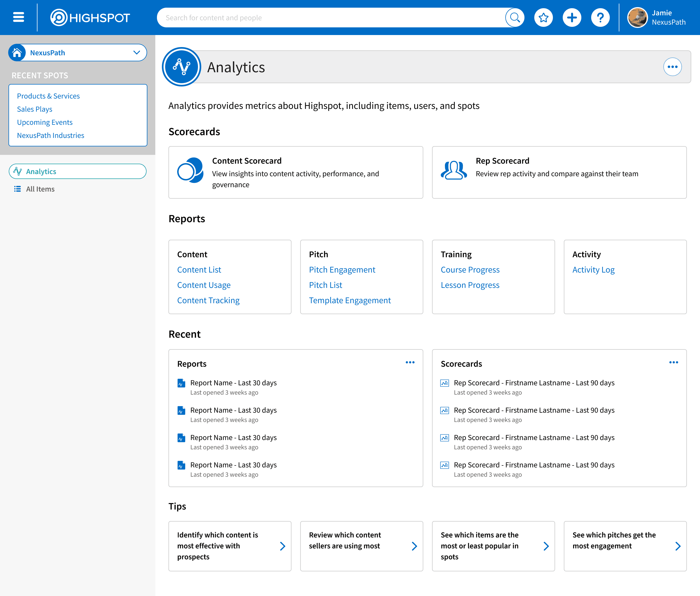Expand tip on popular spot items chevron
The width and height of the screenshot is (700, 596).
click(546, 546)
